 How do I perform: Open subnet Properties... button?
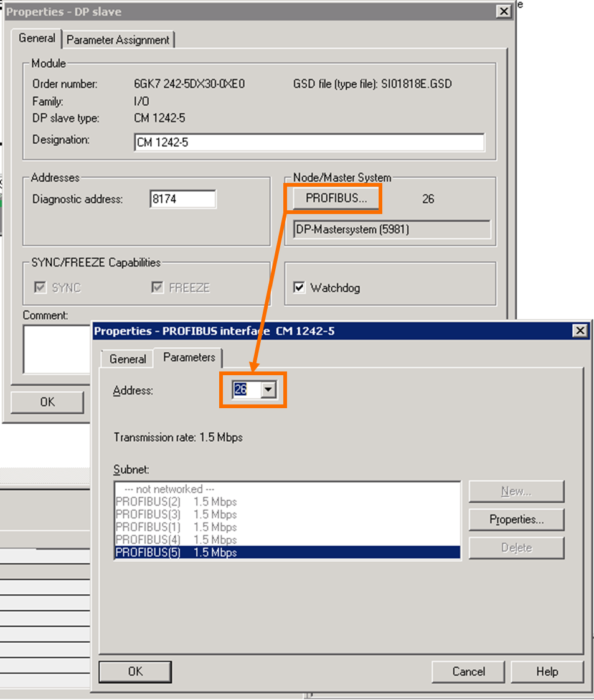[x=516, y=519]
